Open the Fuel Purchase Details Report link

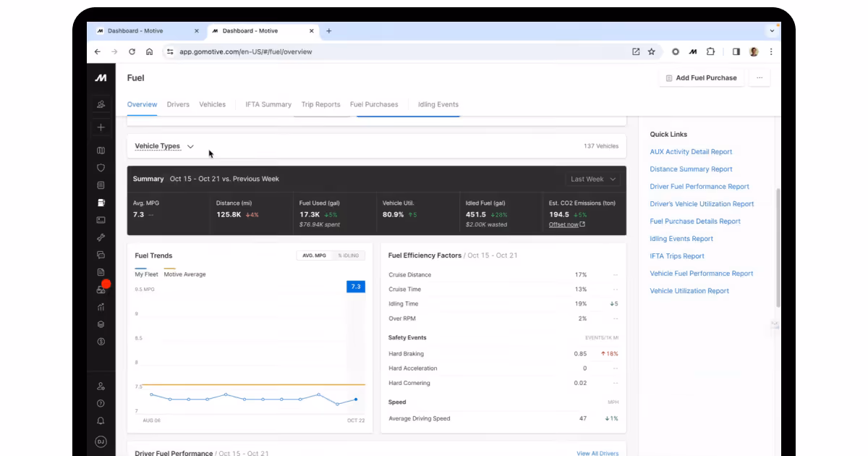(x=695, y=221)
